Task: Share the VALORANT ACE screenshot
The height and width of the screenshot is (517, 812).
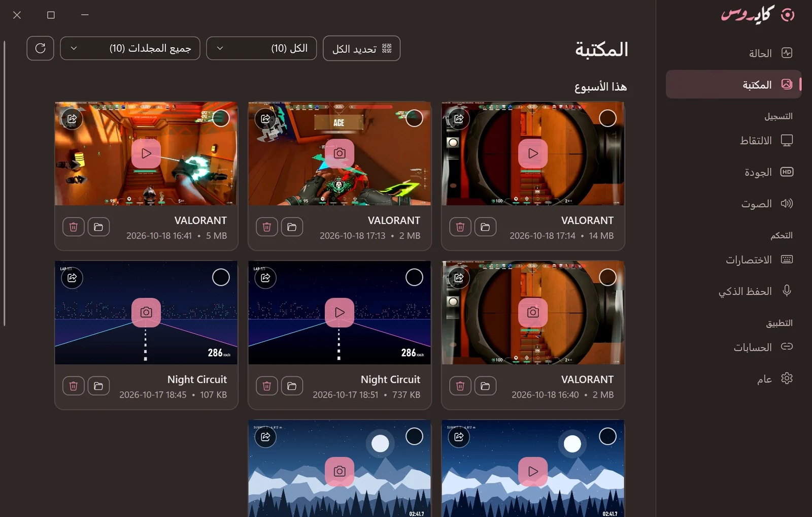Action: point(265,119)
